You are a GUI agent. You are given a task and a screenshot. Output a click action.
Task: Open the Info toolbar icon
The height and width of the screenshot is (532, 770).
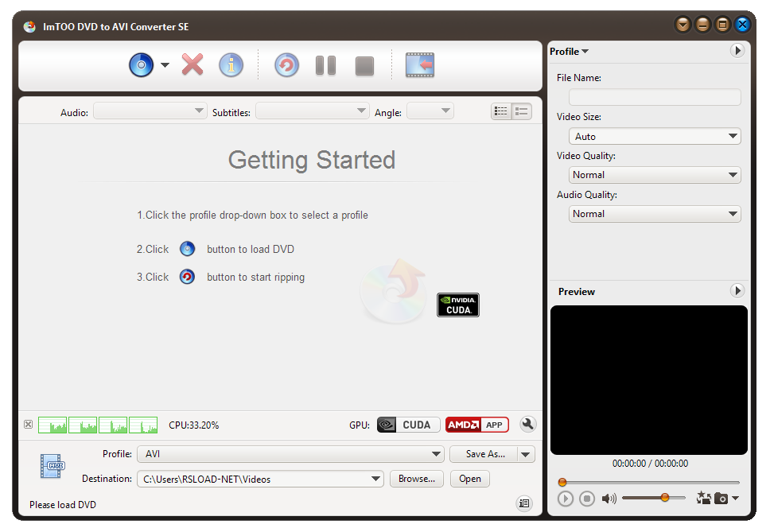pos(231,64)
